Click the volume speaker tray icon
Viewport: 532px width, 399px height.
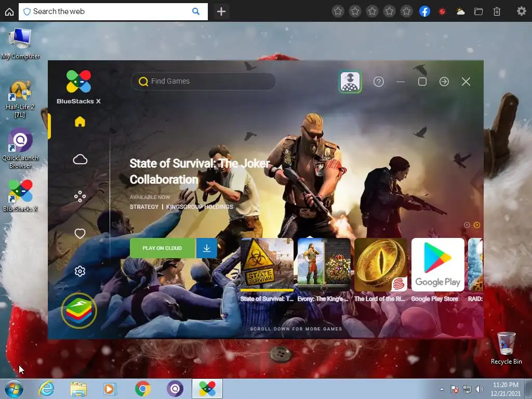[x=480, y=389]
